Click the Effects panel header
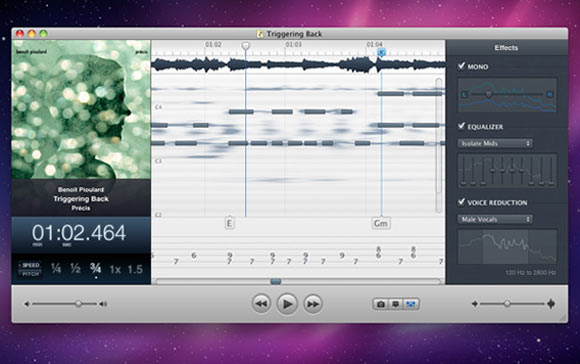This screenshot has height=364, width=580. point(506,48)
